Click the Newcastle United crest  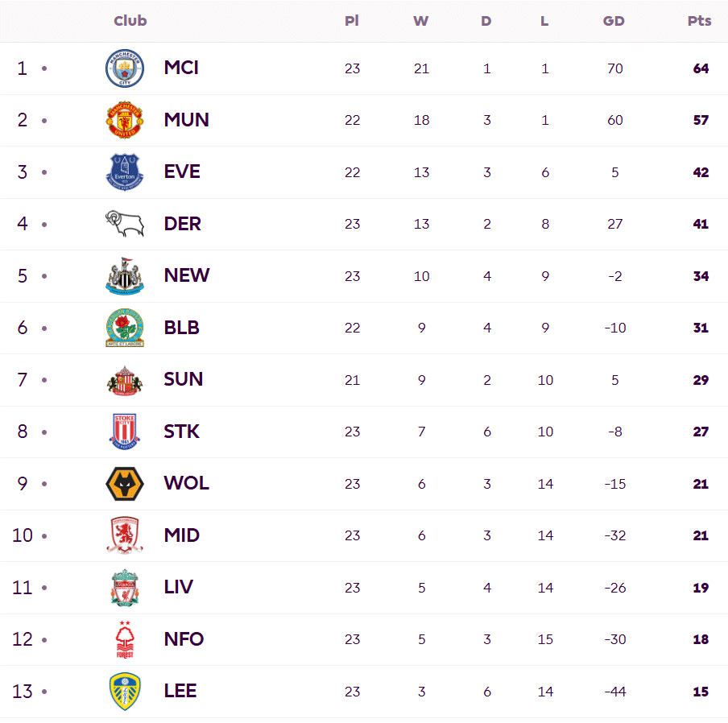(125, 276)
